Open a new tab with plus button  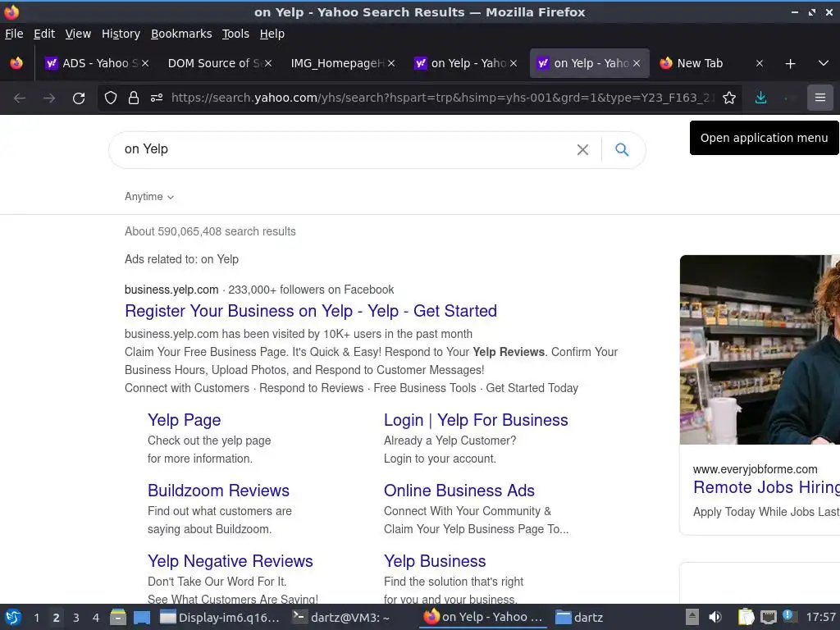click(x=790, y=64)
